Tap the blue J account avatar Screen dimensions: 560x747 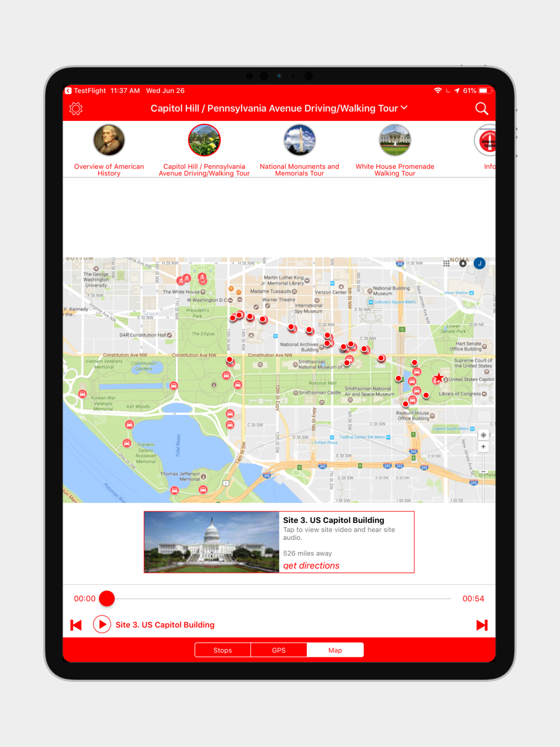pyautogui.click(x=479, y=263)
